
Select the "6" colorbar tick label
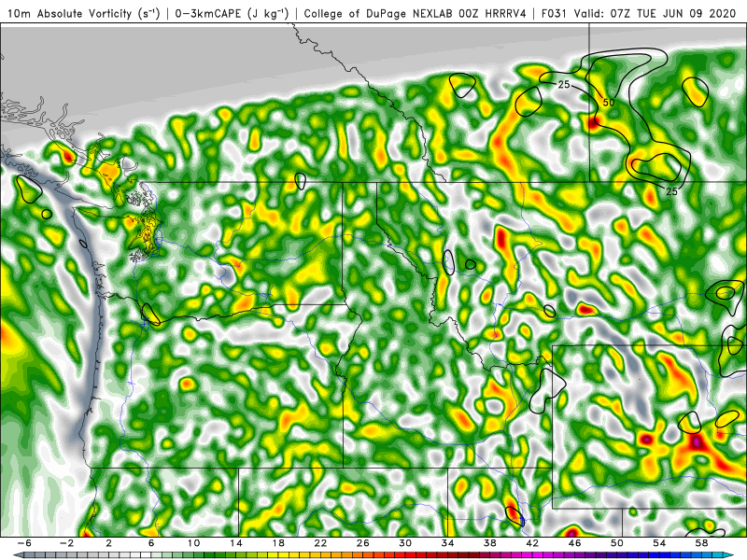(151, 543)
